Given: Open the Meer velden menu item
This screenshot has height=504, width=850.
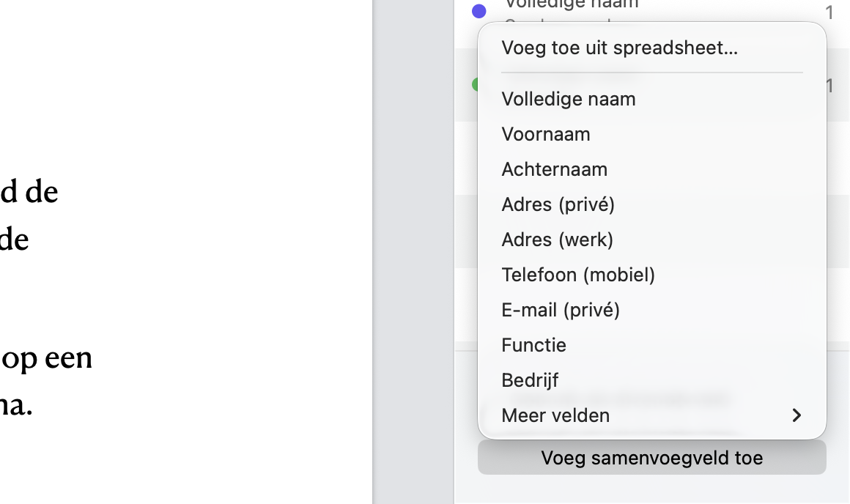Looking at the screenshot, I should tap(555, 415).
